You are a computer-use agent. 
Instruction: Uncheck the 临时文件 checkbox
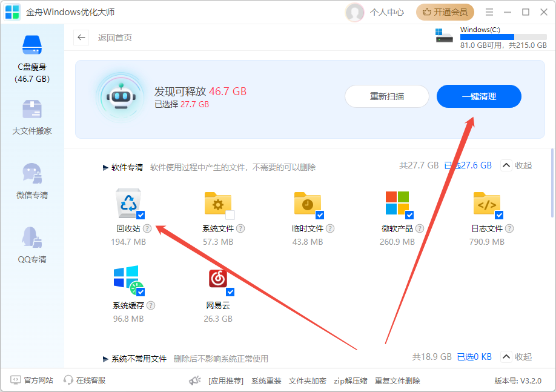pos(320,215)
